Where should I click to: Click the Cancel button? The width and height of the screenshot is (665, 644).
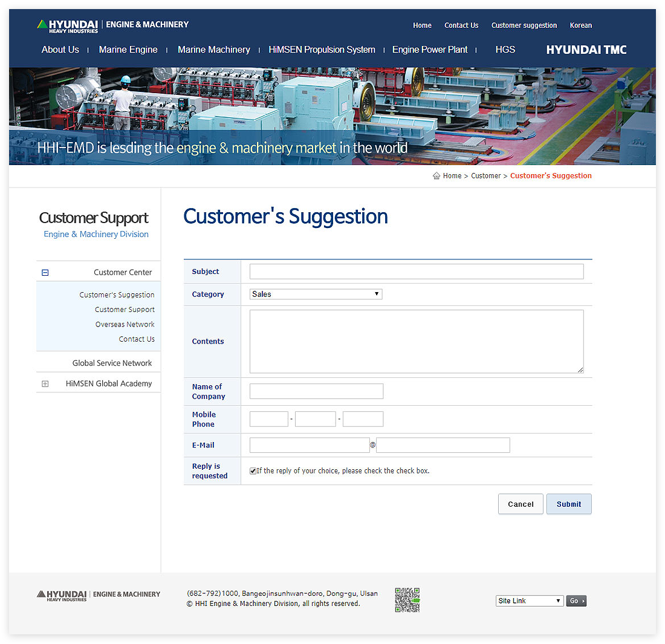[x=521, y=504]
